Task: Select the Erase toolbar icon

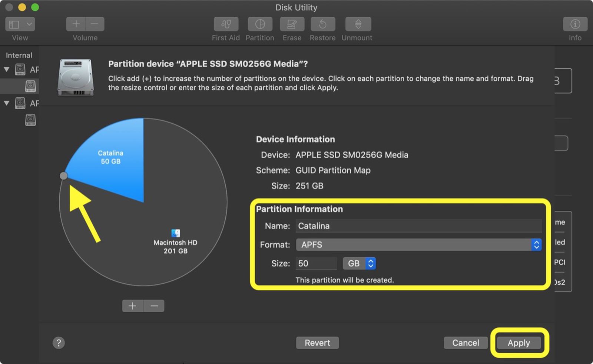Action: point(292,24)
